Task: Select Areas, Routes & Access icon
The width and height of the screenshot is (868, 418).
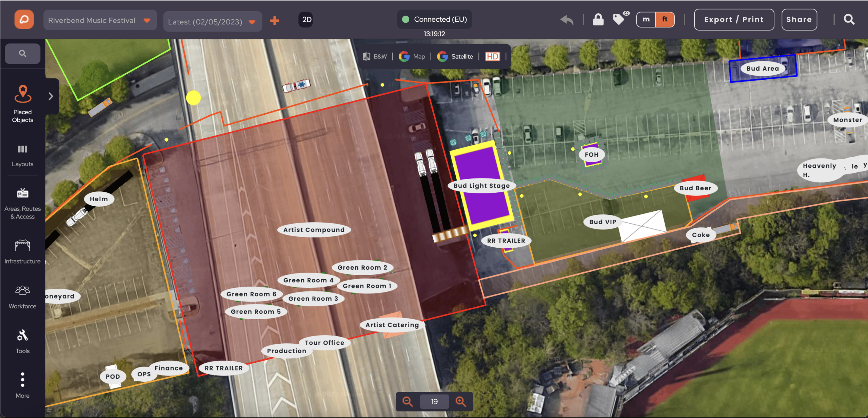Action: 23,193
